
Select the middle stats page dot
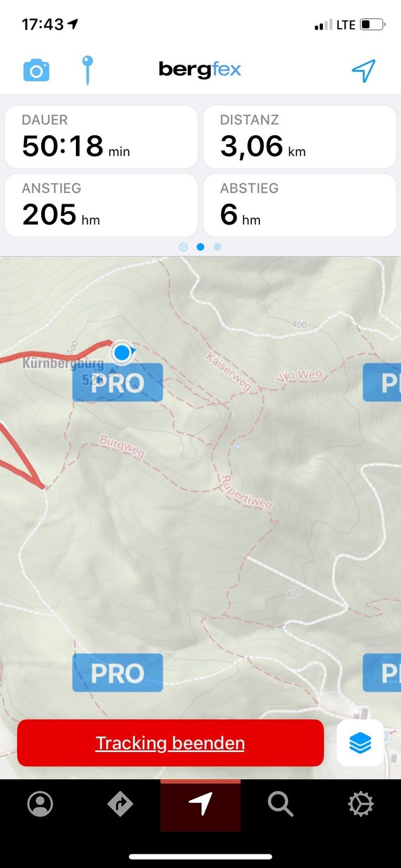(200, 247)
